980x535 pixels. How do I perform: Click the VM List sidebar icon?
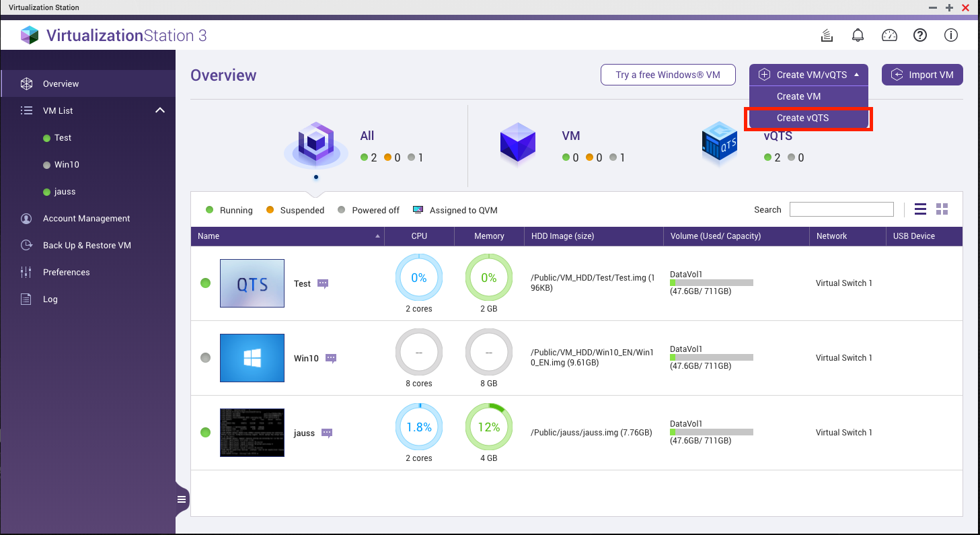pos(26,110)
